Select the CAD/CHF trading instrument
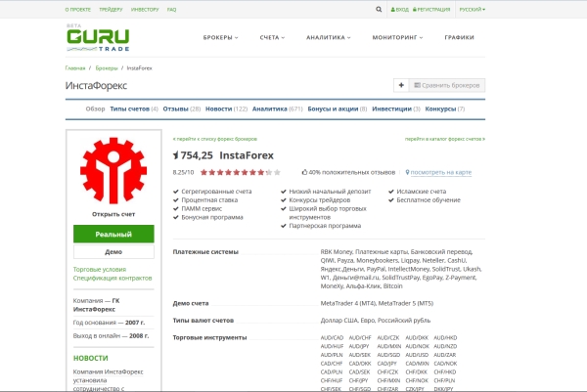Viewport: 587px width, 392px height. point(332,364)
